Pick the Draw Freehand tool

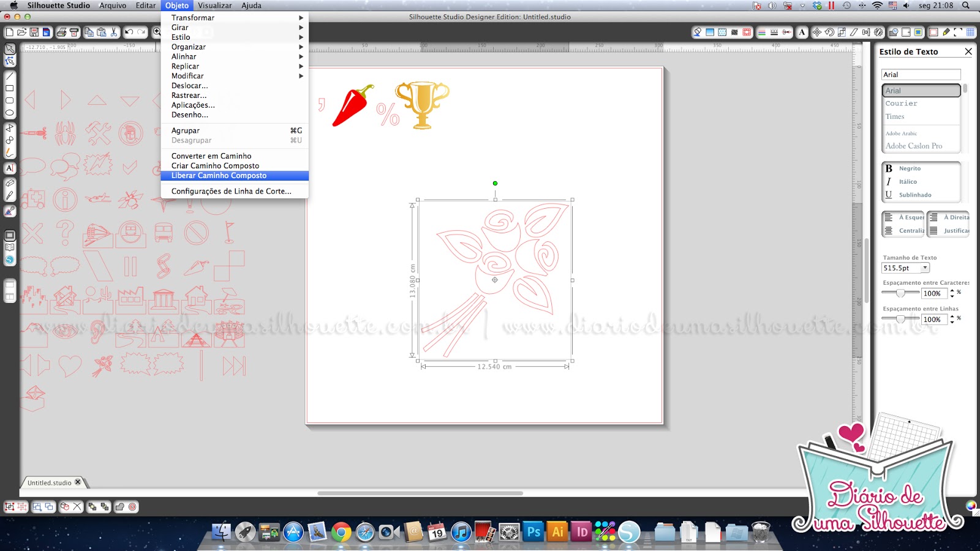point(10,152)
